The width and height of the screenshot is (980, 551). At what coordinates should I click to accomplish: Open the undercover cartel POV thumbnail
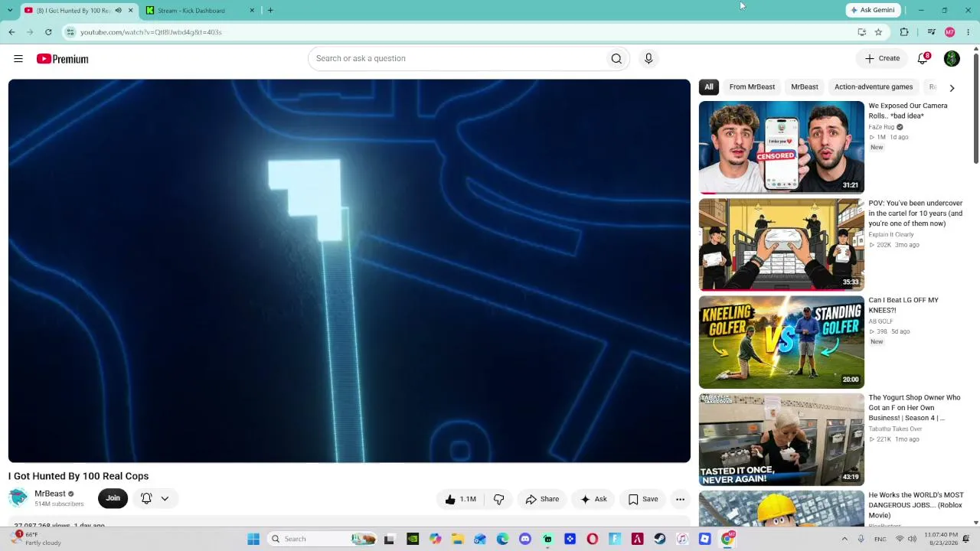coord(782,244)
